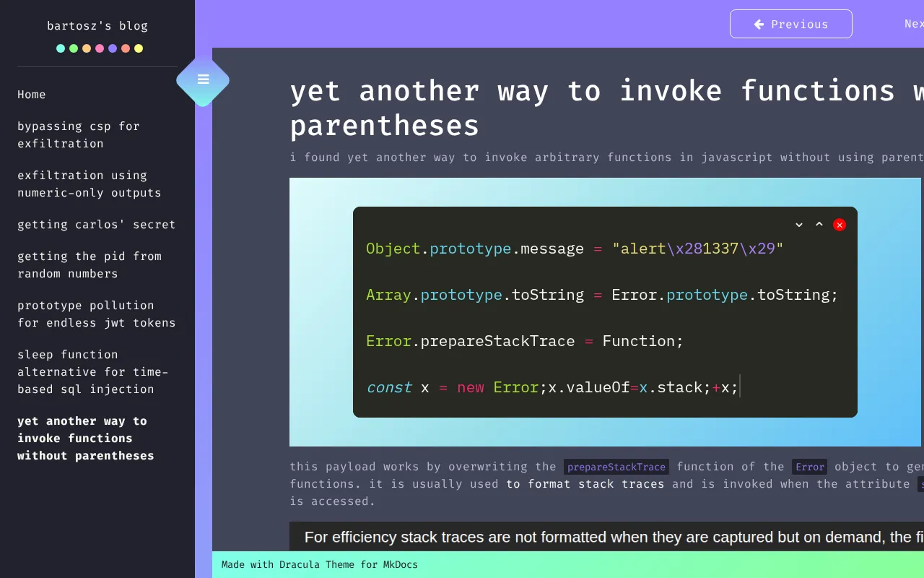Viewport: 924px width, 578px height.
Task: Click the article heading 'yet another way to invoke functions'
Action: click(606, 108)
